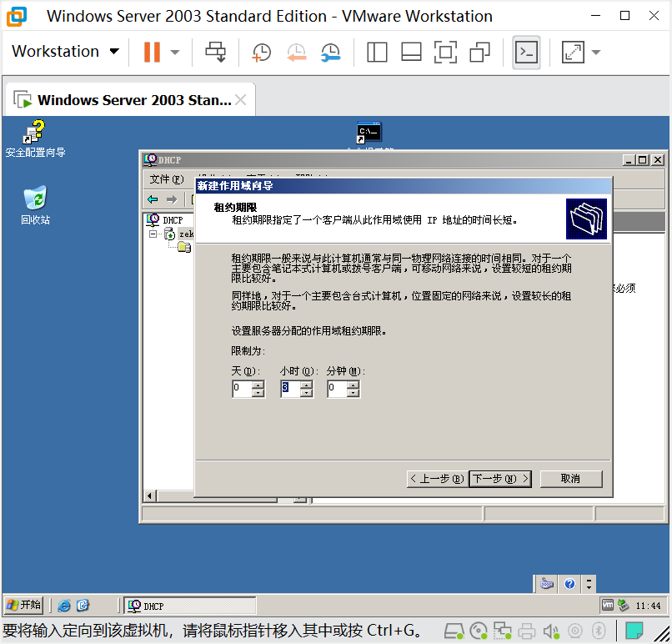The image size is (672, 644).
Task: Click the hours (小时) input field
Action: [290, 389]
